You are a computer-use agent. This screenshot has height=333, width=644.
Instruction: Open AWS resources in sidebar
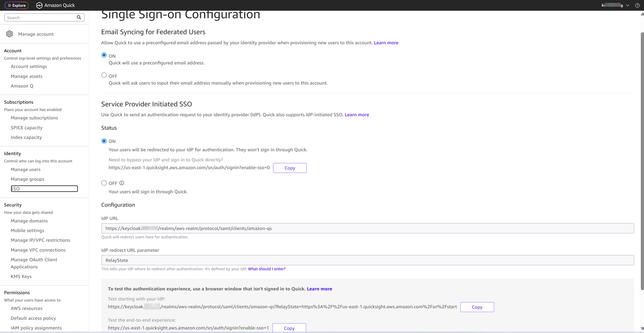click(27, 308)
